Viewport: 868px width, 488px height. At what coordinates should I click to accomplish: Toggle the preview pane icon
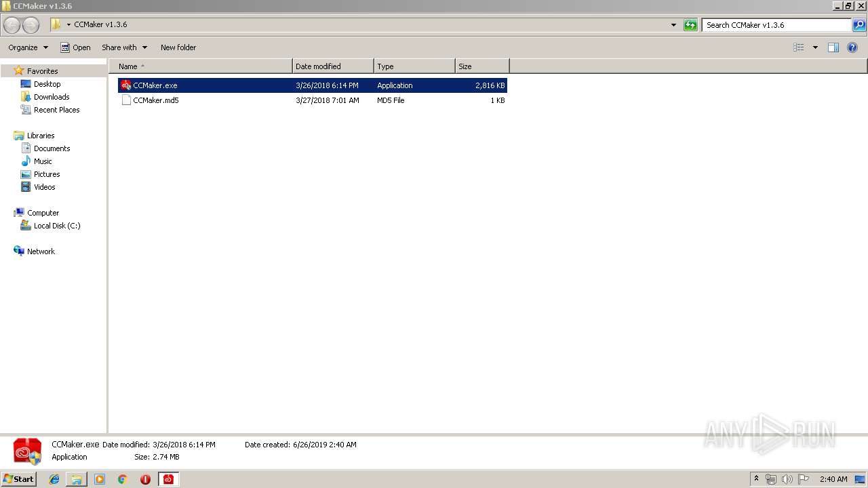click(x=833, y=47)
